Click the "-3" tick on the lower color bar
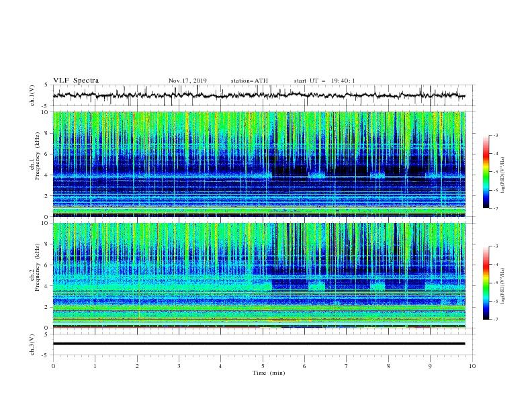 tap(495, 246)
